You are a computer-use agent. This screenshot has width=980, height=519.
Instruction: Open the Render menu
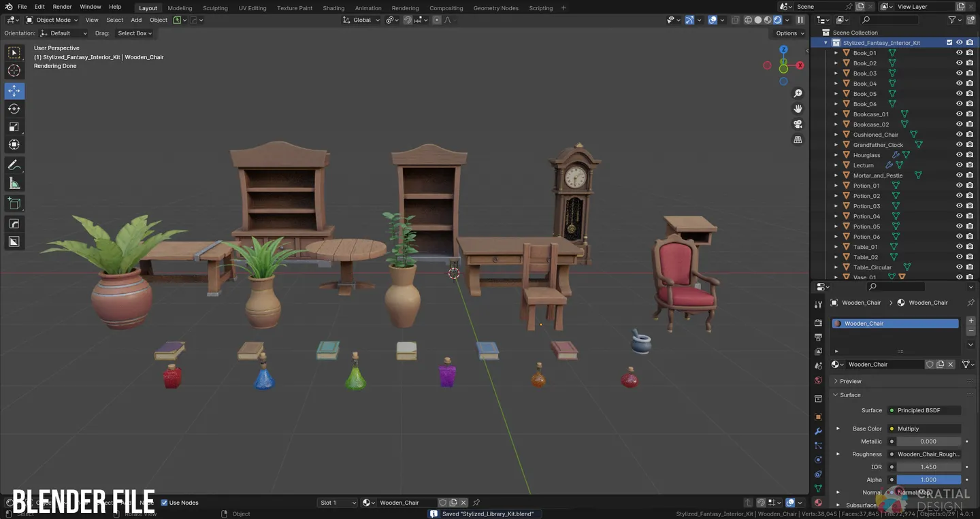pyautogui.click(x=62, y=7)
